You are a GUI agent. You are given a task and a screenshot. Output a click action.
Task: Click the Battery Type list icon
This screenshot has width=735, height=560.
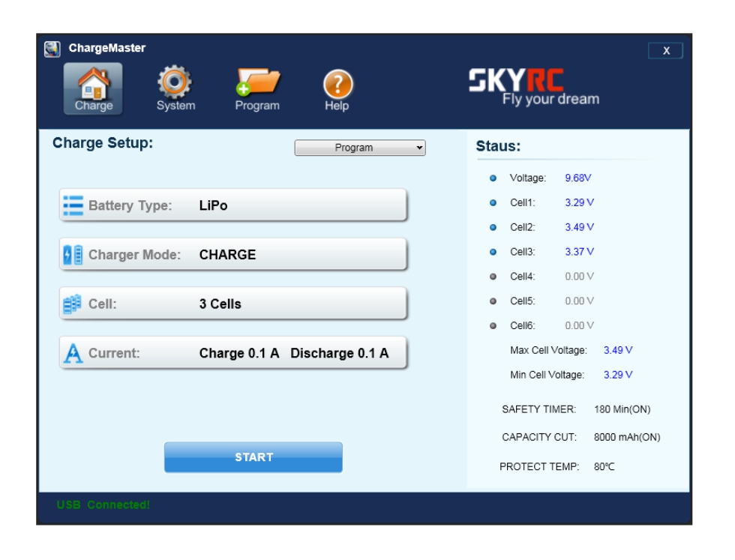coord(73,205)
